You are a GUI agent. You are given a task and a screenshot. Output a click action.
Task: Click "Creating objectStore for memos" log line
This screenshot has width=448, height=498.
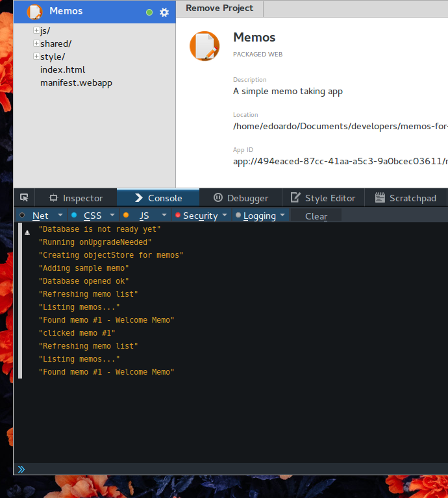click(111, 255)
